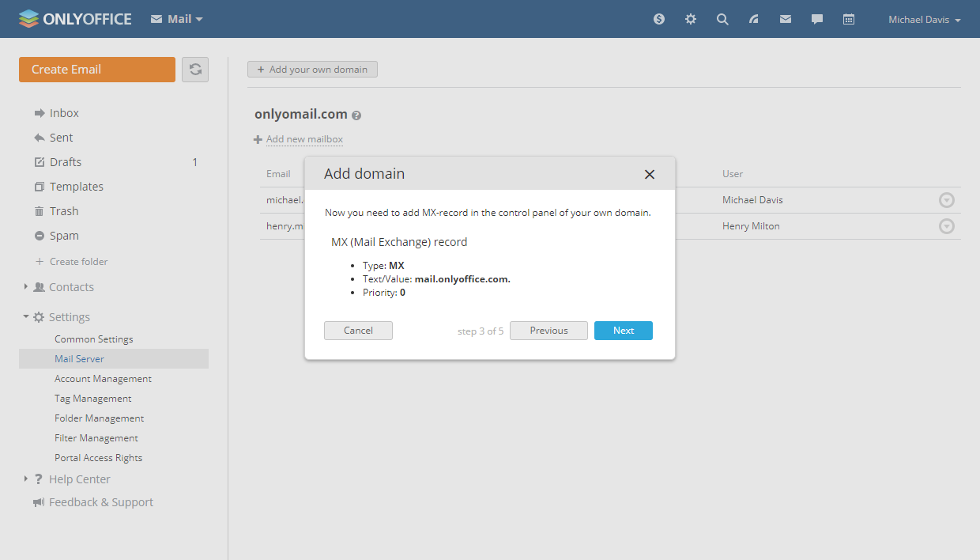This screenshot has width=980, height=560.
Task: Click Cancel in Add domain dialog
Action: [x=358, y=331]
